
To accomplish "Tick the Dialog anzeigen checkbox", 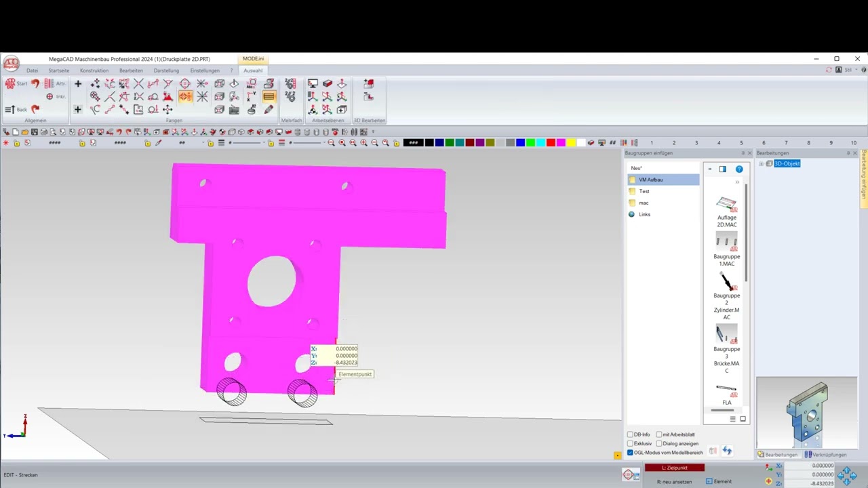I will pyautogui.click(x=658, y=443).
